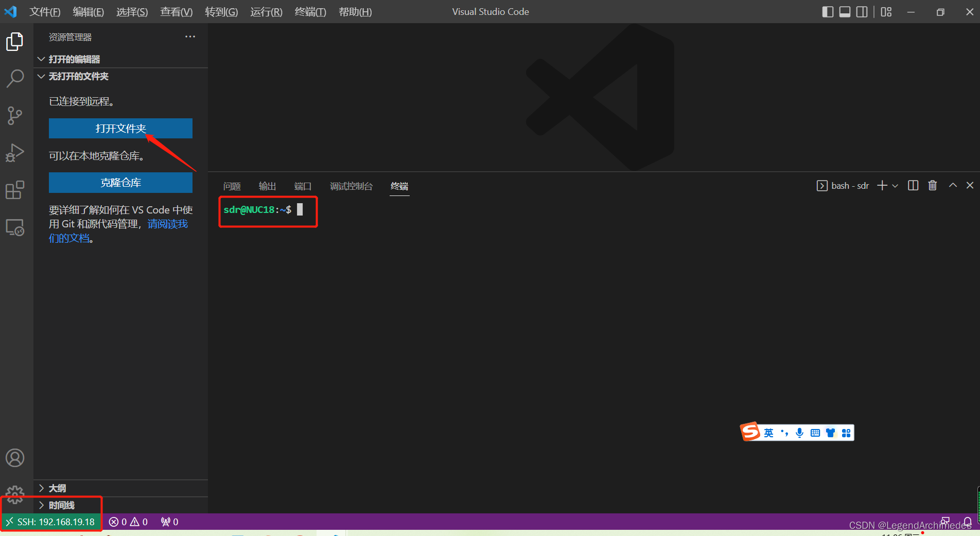Toggle the bottom panel visibility
980x536 pixels.
[845, 11]
